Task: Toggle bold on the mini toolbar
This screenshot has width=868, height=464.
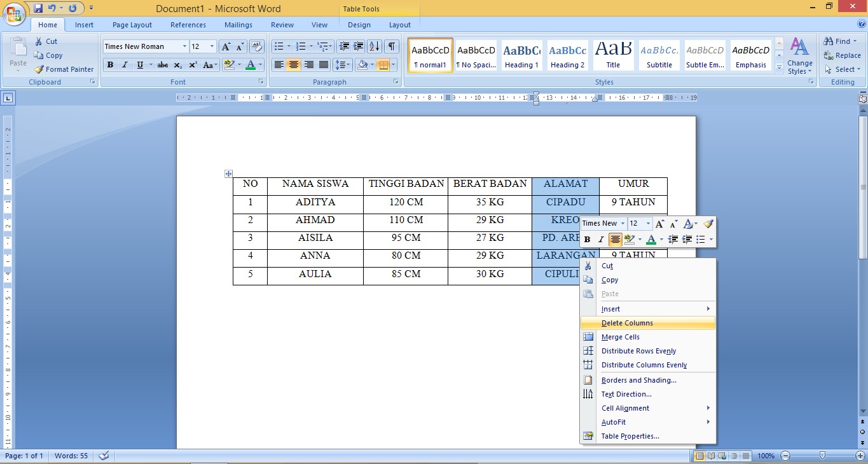Action: tap(587, 239)
